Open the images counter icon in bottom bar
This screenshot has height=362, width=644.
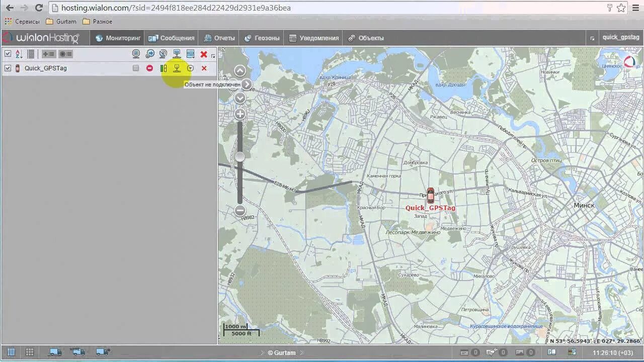coord(525,352)
